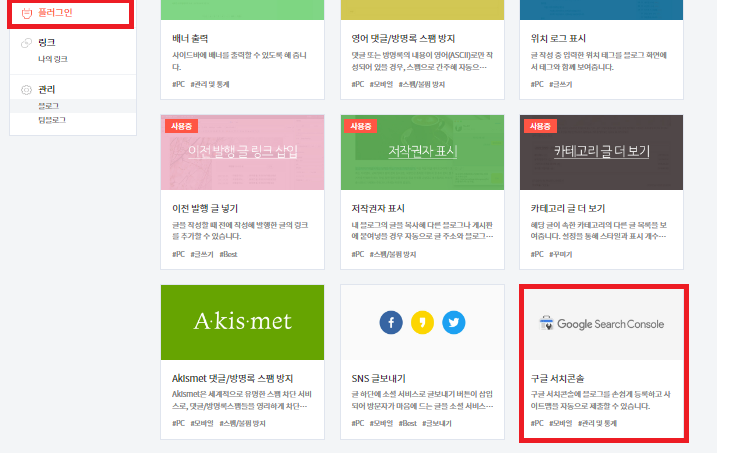
Task: Click the Akismet logo banner
Action: tap(242, 322)
